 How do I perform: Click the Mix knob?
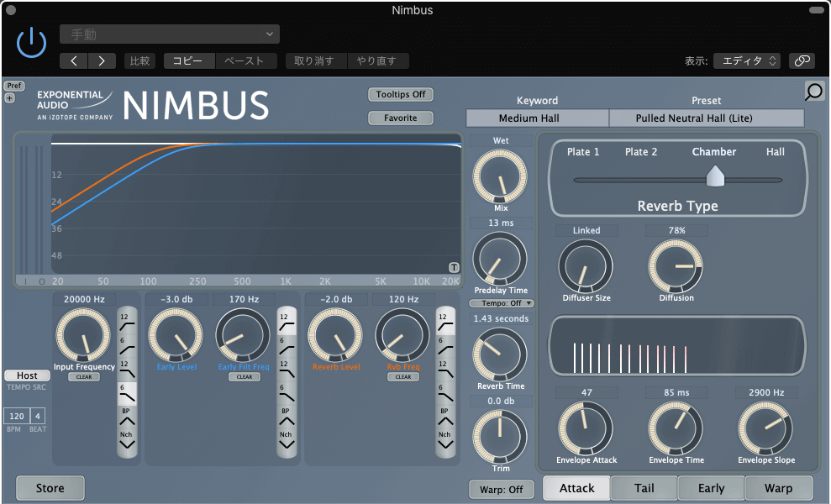(x=500, y=176)
